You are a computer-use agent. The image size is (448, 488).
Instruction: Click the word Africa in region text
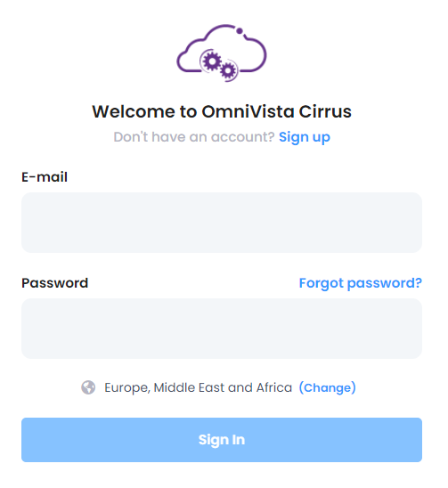[274, 387]
